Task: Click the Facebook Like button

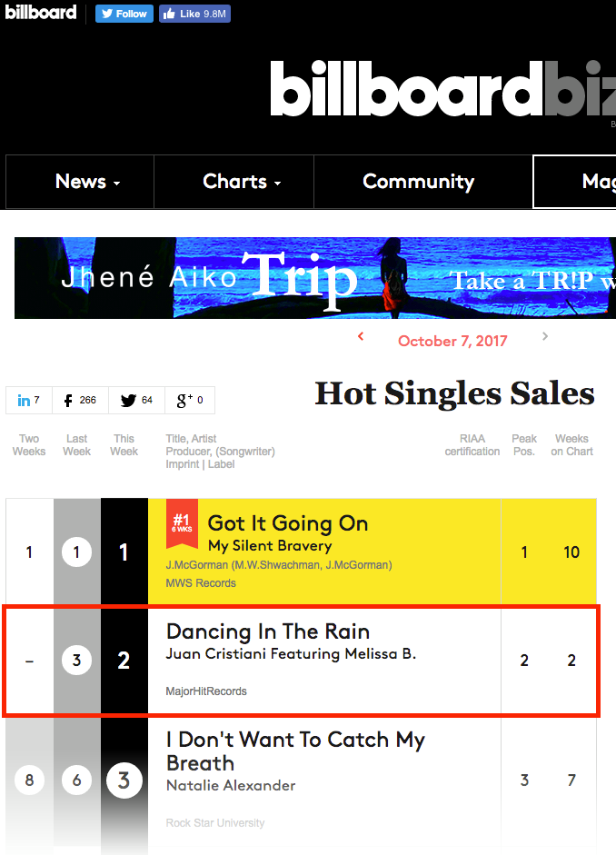Action: click(x=194, y=14)
